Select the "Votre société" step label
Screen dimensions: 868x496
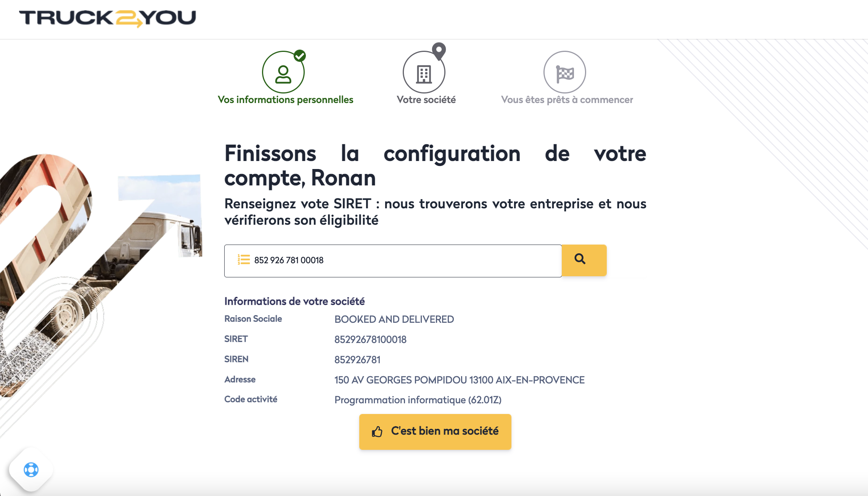(x=426, y=100)
